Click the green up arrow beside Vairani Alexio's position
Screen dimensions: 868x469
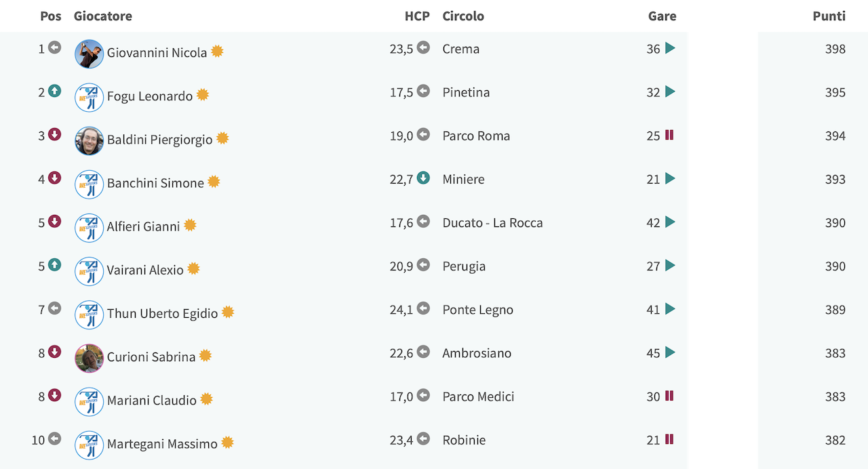point(55,265)
